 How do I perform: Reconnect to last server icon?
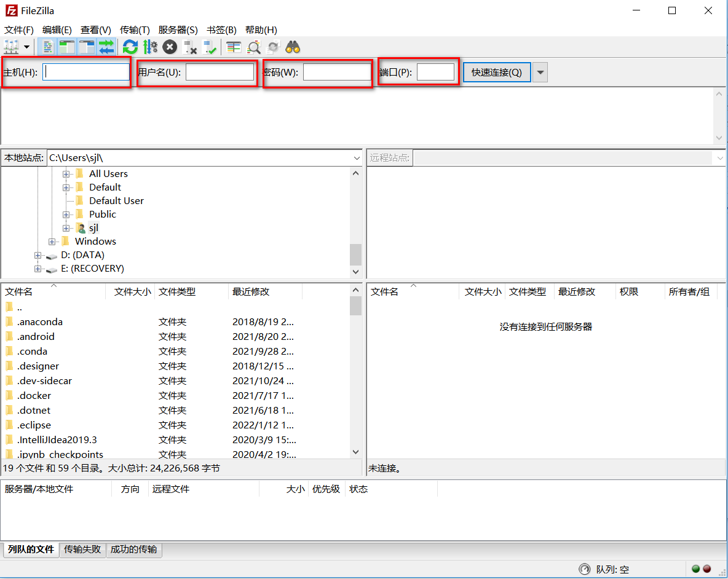(210, 47)
